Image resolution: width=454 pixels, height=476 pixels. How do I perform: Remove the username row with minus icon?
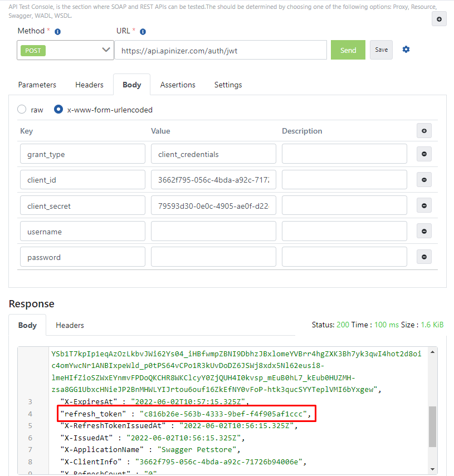coord(424,231)
